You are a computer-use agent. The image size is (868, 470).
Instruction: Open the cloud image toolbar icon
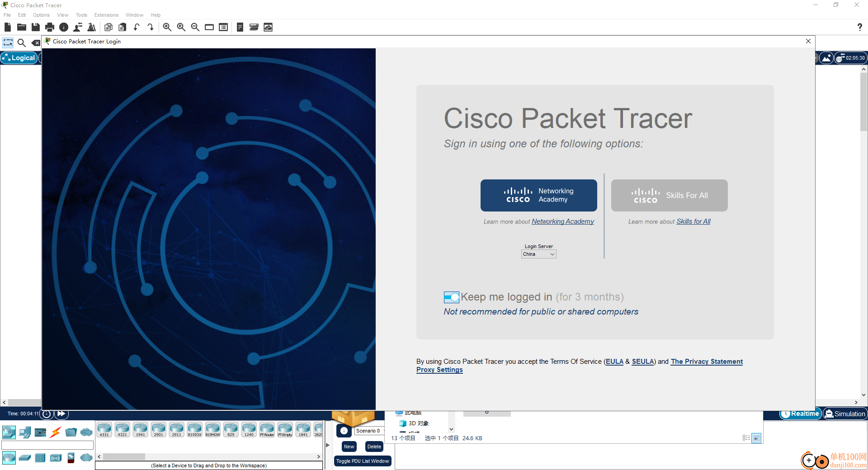(268, 27)
